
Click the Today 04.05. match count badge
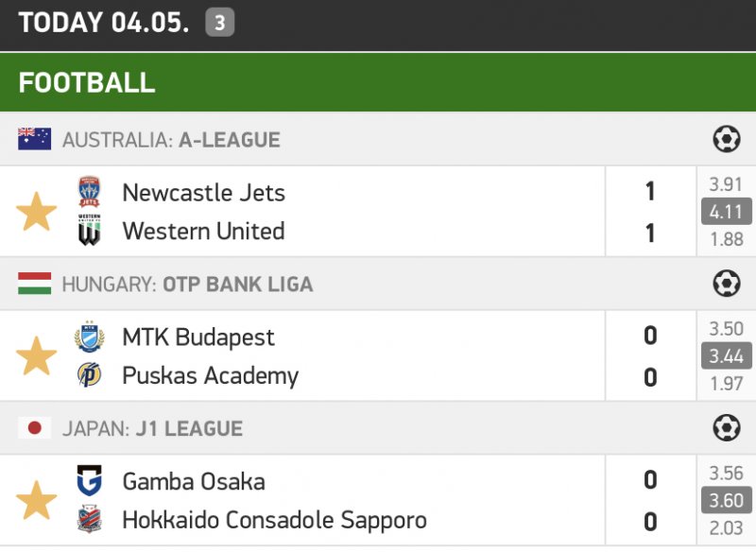219,23
